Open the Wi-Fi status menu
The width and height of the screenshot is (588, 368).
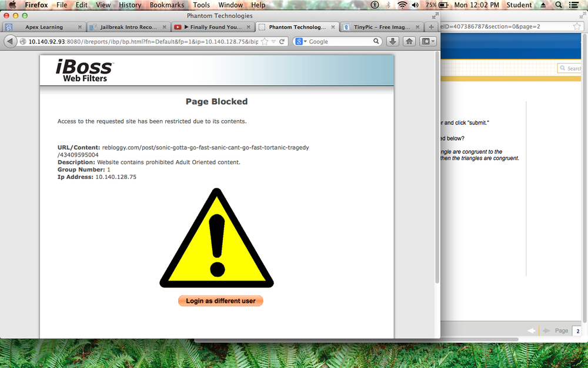pos(402,5)
